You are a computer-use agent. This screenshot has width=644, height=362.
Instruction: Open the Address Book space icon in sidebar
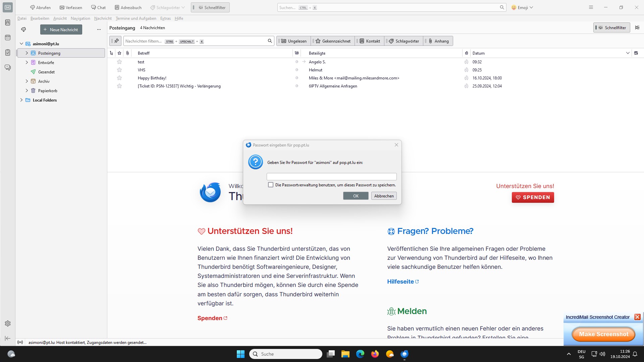coord(8,22)
